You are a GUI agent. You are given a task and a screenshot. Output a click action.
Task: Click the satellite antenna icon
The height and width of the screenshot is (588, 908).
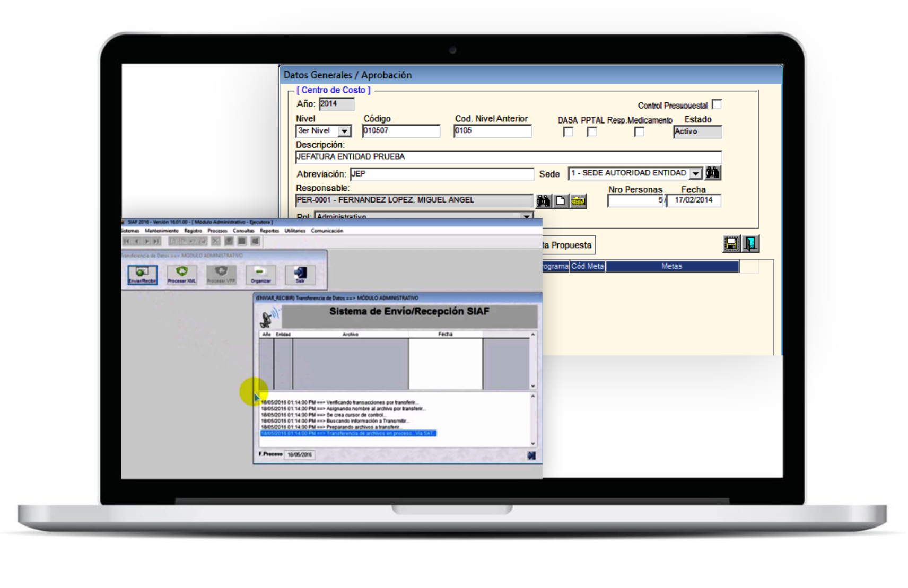(269, 317)
